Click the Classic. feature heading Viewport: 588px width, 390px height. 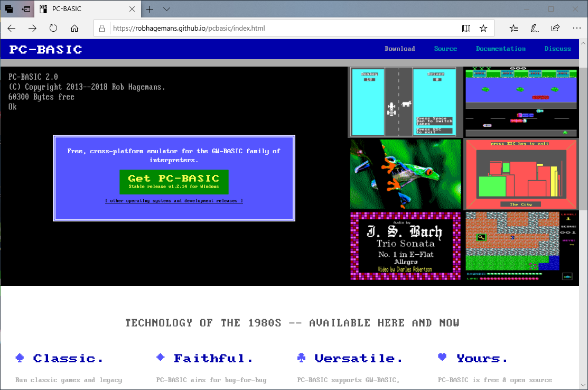pyautogui.click(x=68, y=358)
